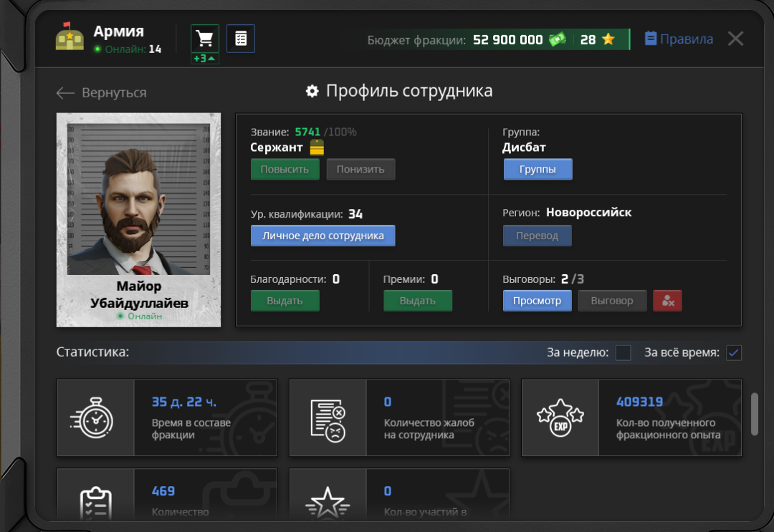The width and height of the screenshot is (774, 532).
Task: Enable the "За неделю" statistics checkbox
Action: (x=623, y=353)
